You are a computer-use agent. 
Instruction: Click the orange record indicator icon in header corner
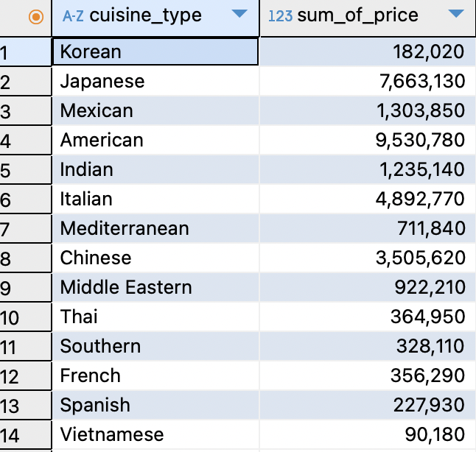coord(36,17)
